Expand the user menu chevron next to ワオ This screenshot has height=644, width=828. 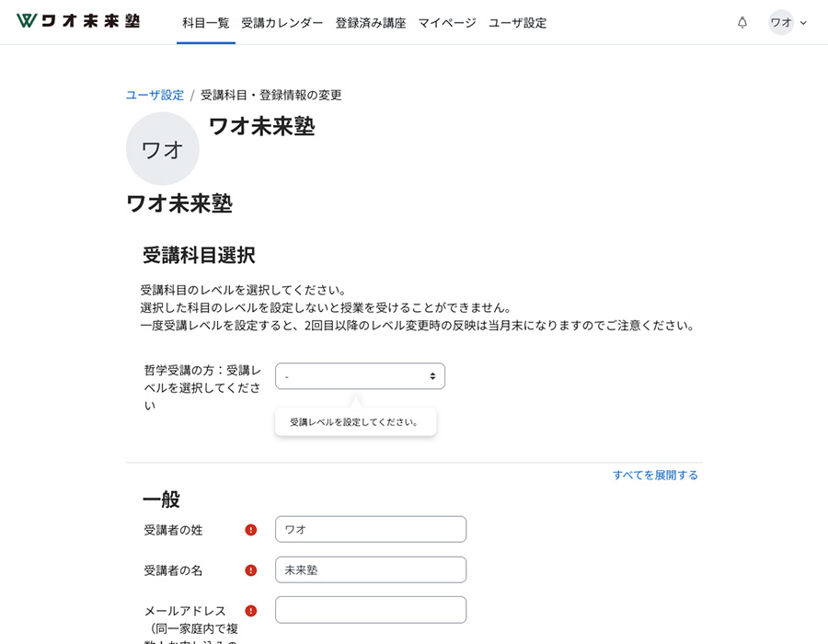pyautogui.click(x=804, y=23)
